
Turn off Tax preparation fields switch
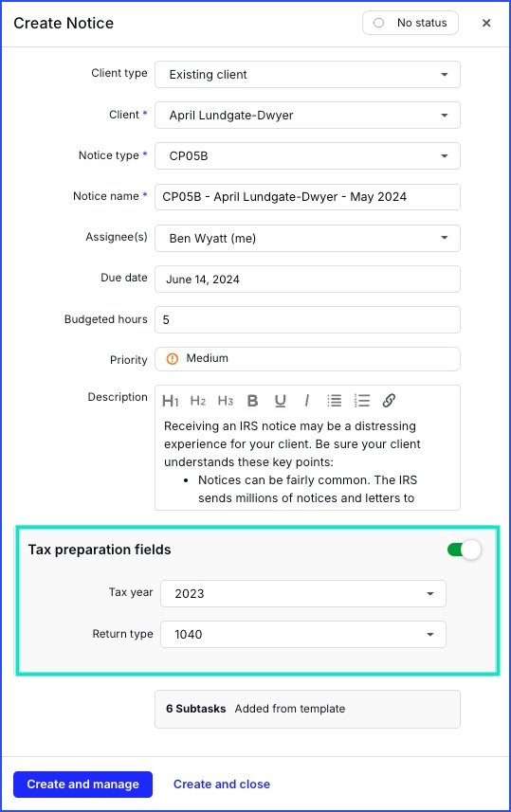[464, 550]
